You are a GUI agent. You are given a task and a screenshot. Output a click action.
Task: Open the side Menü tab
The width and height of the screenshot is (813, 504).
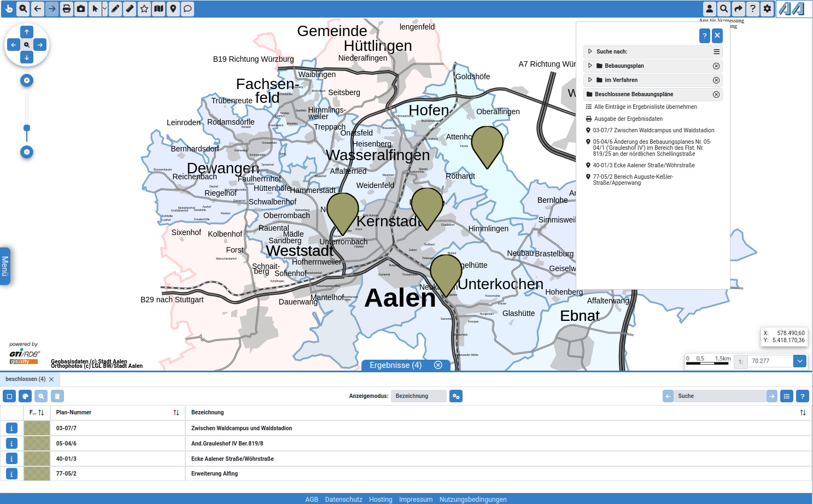coord(5,266)
